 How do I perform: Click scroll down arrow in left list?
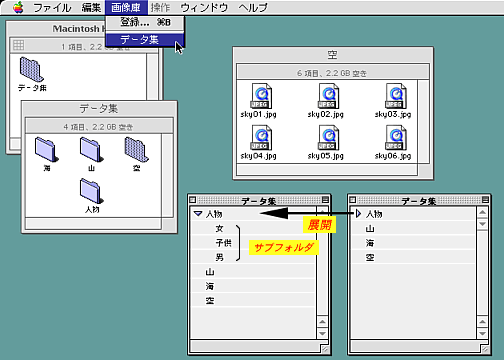tap(322, 333)
